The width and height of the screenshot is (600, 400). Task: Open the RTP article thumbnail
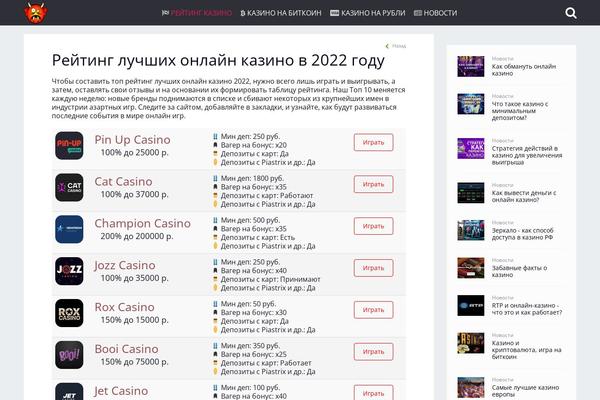tap(471, 305)
